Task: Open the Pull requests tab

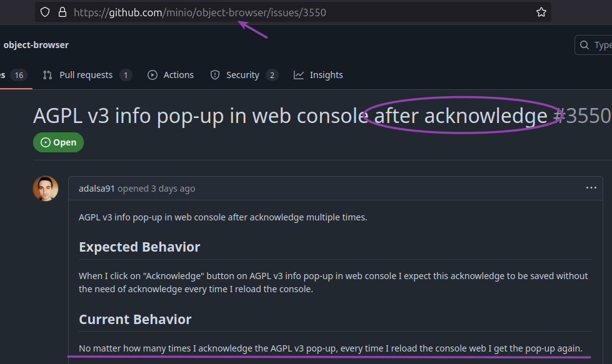Action: point(88,75)
